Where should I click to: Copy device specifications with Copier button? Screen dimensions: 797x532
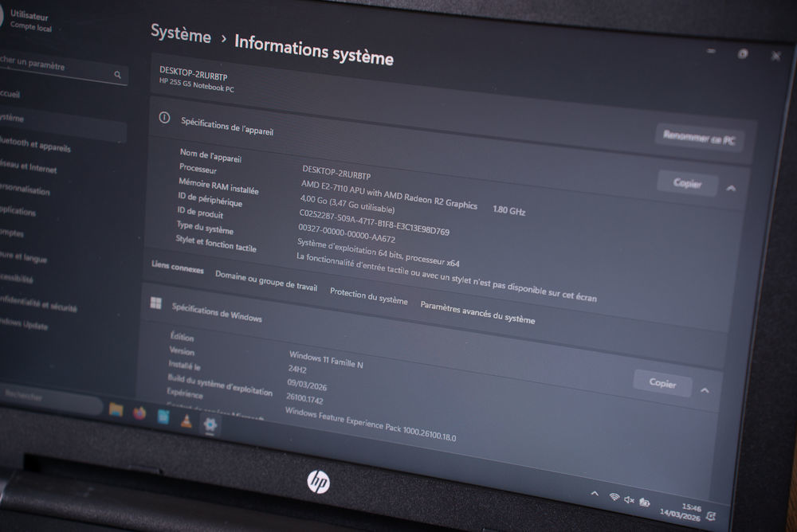coord(687,183)
